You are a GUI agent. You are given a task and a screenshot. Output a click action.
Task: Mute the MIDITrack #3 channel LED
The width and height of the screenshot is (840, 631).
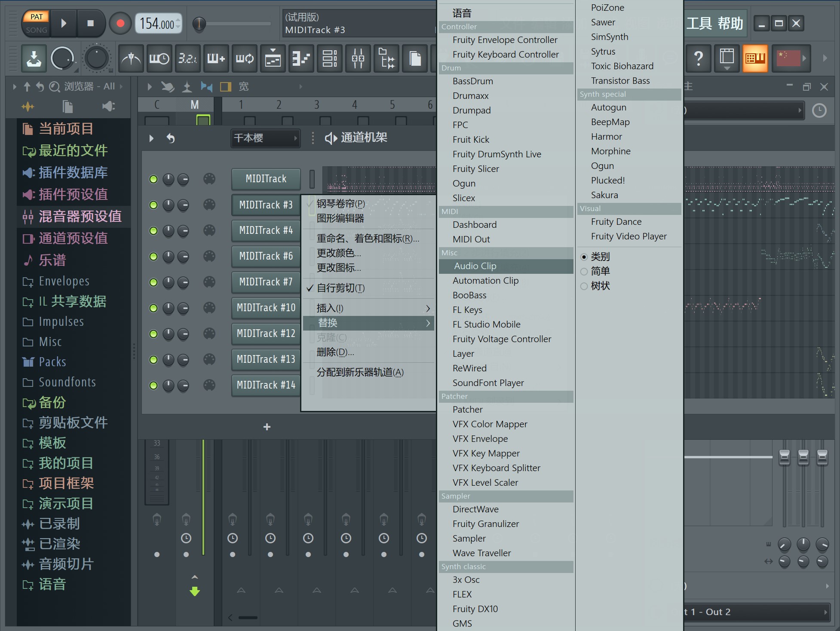coord(153,205)
